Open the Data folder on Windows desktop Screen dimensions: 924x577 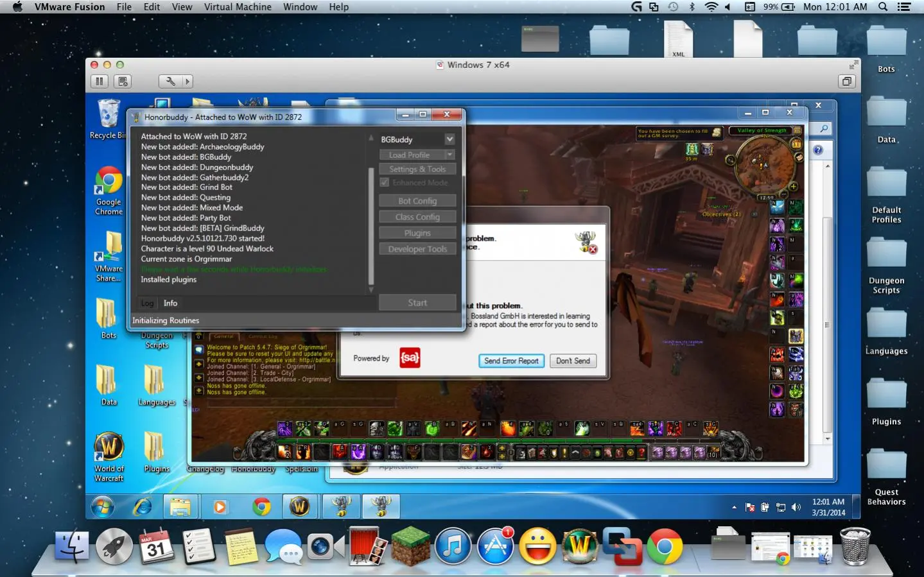pyautogui.click(x=109, y=385)
